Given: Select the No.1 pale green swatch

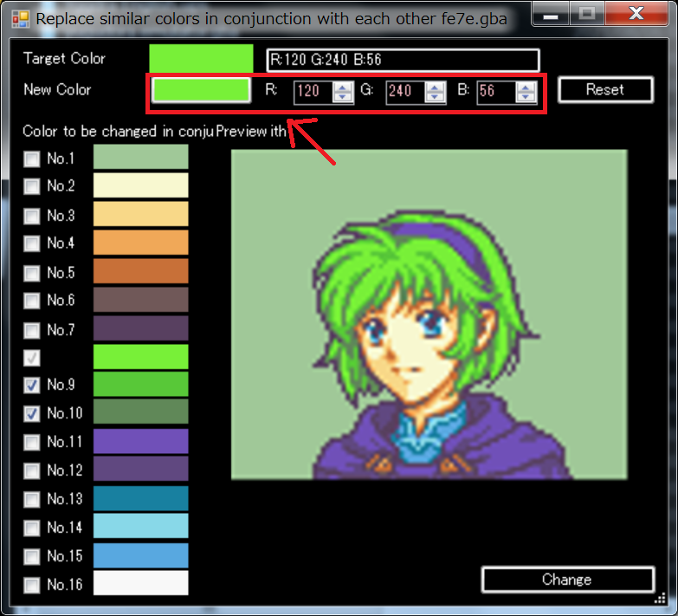Looking at the screenshot, I should pos(141,157).
